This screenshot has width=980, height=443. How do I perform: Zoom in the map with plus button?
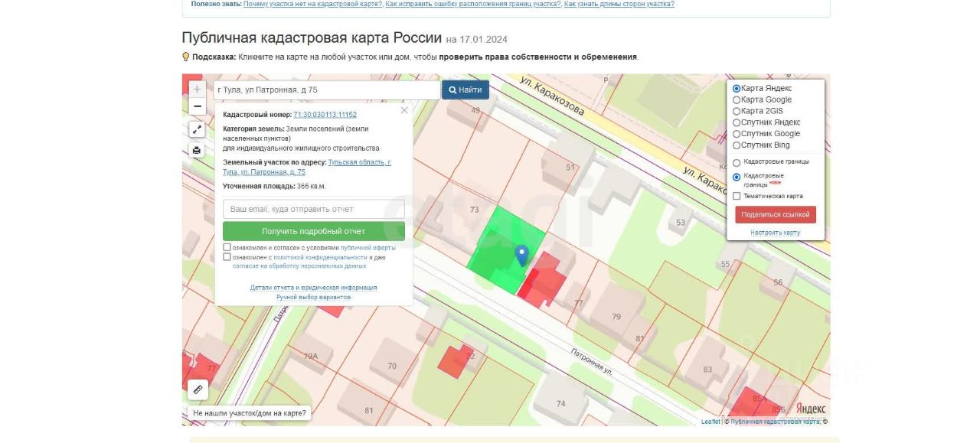click(x=198, y=90)
